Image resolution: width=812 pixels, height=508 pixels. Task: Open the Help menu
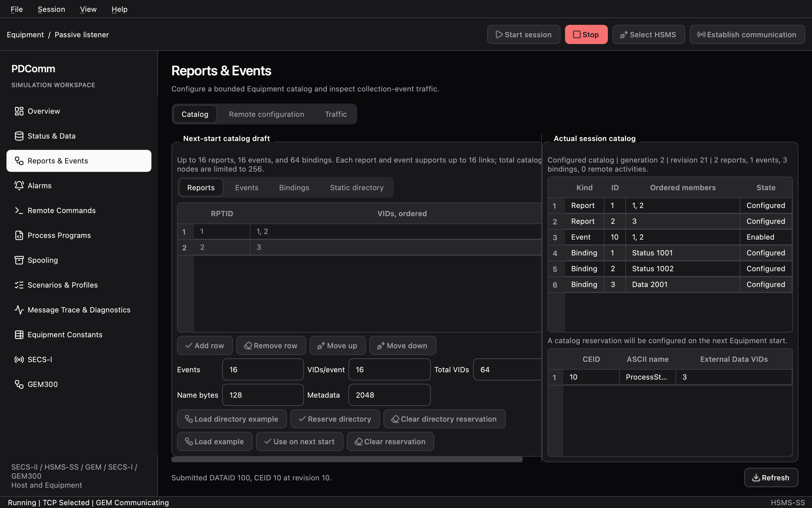pos(120,9)
